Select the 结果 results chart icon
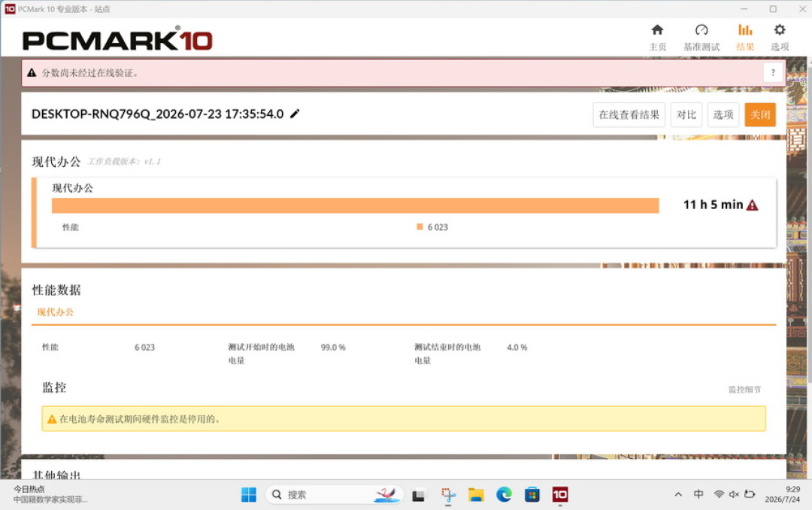Image resolution: width=812 pixels, height=510 pixels. pyautogui.click(x=744, y=29)
